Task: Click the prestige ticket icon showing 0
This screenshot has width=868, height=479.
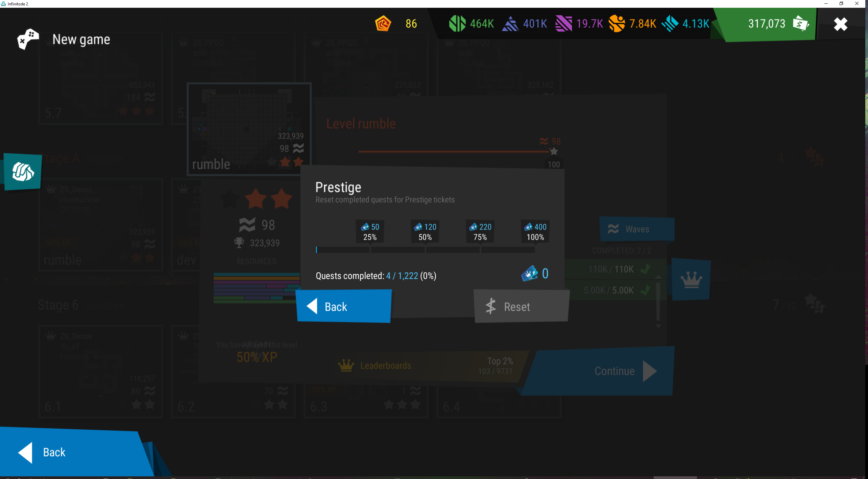Action: tap(529, 274)
